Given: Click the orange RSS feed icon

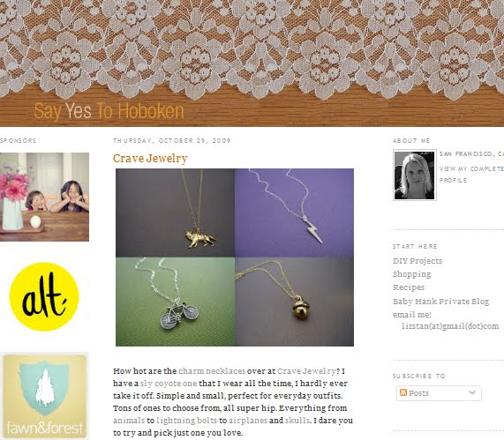Looking at the screenshot, I should coord(403,392).
